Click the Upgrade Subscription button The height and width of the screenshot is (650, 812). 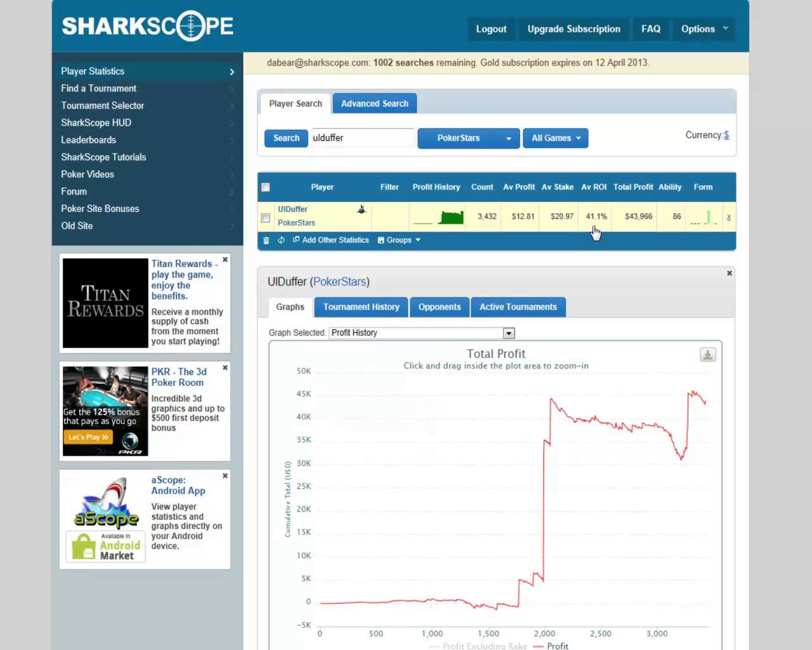[x=573, y=29]
